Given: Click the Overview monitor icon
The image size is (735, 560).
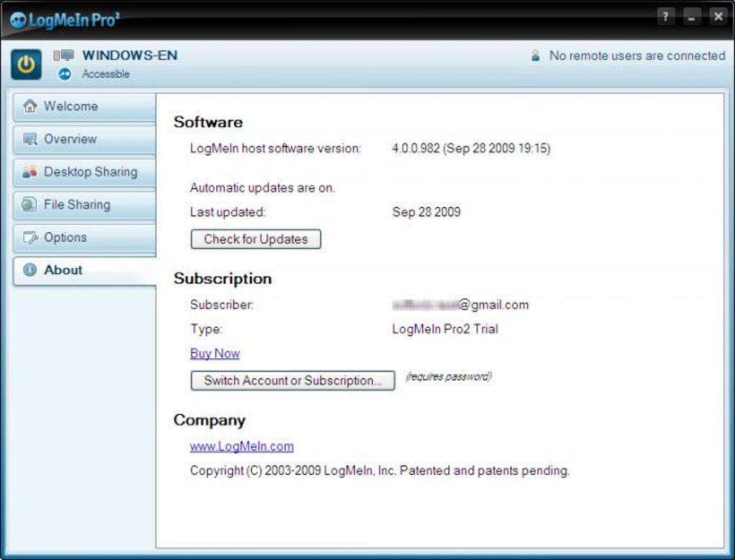Looking at the screenshot, I should pyautogui.click(x=30, y=139).
